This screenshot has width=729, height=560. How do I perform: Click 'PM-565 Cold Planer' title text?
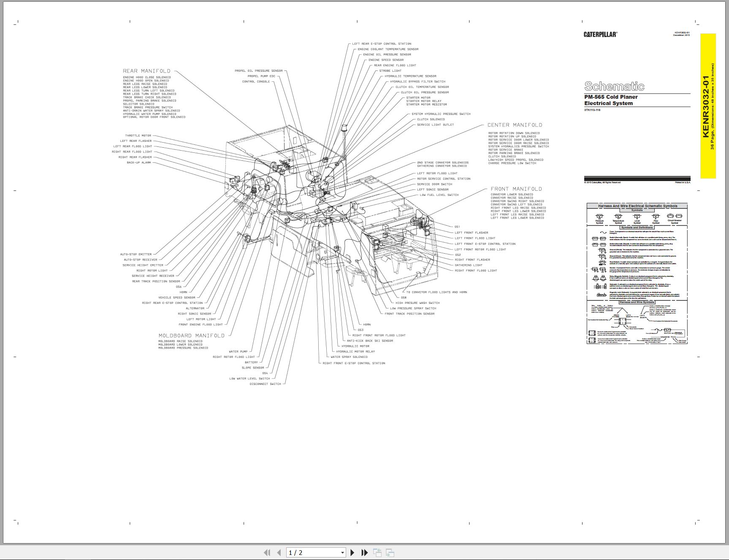611,97
